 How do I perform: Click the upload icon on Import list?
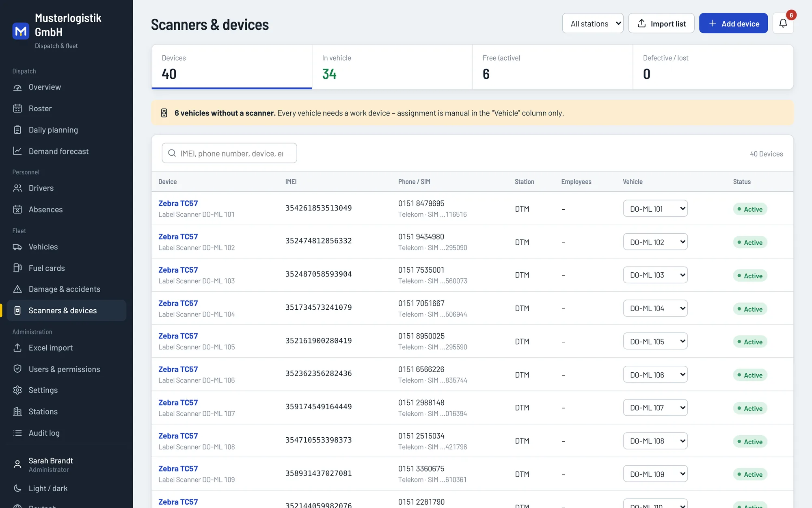coord(641,23)
